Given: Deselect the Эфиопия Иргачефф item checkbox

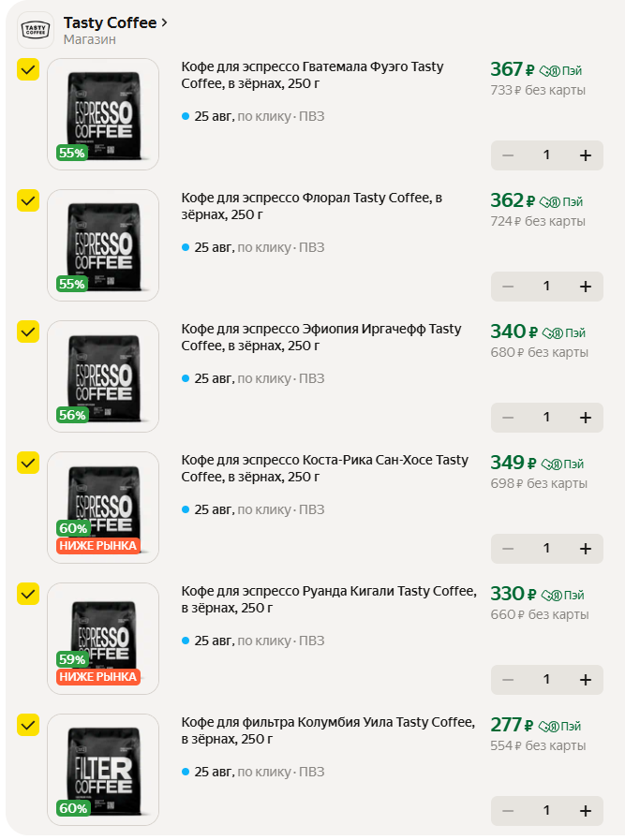Looking at the screenshot, I should (28, 332).
